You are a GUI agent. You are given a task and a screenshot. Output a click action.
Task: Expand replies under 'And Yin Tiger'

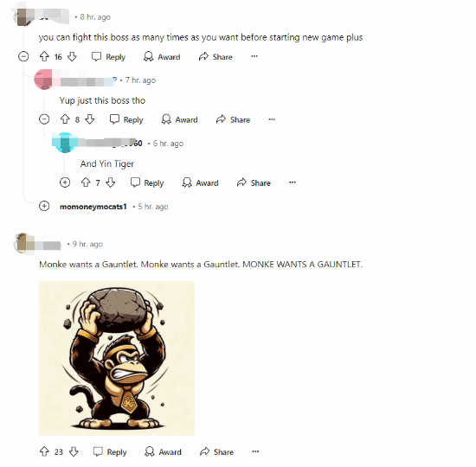[x=65, y=182]
